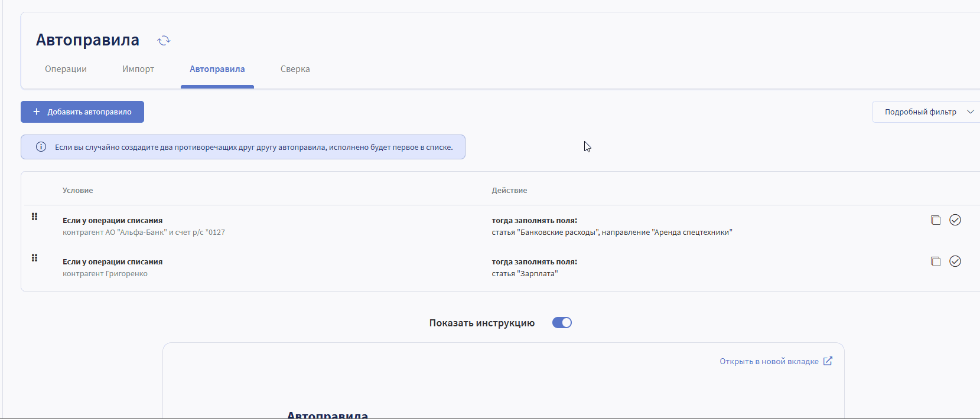980x419 pixels.
Task: Click the info icon in the warning banner
Action: coord(41,147)
